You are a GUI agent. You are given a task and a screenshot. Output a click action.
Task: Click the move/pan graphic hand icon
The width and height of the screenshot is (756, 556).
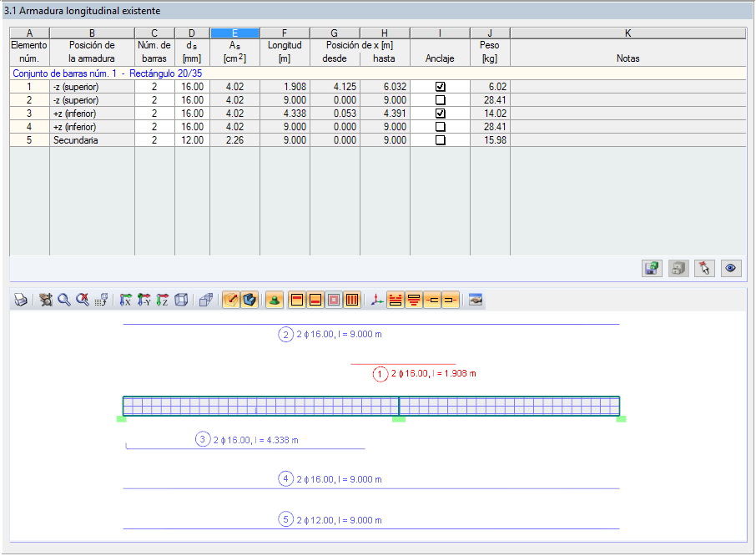click(46, 300)
